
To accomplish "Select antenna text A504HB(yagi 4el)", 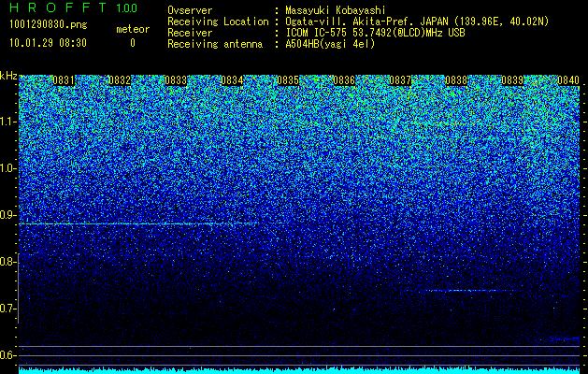I will point(330,44).
